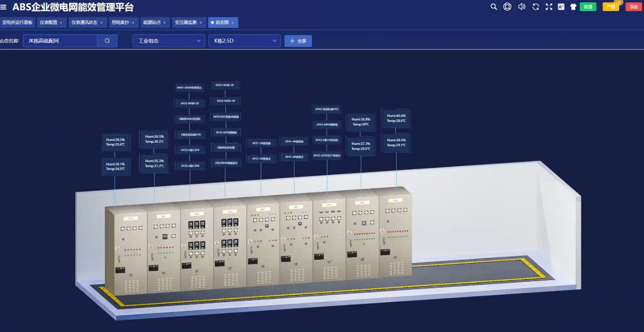Expand the K栋2.5D dropdown

[244, 41]
